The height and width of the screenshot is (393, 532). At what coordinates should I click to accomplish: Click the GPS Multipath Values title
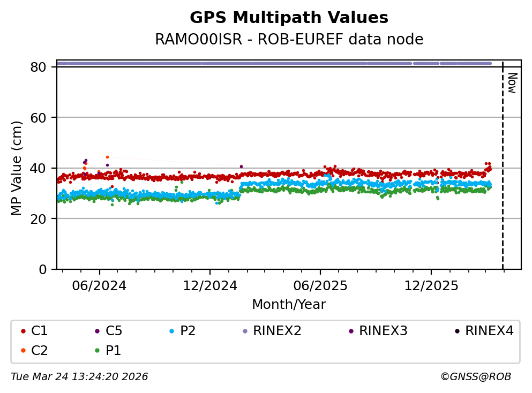click(x=289, y=18)
